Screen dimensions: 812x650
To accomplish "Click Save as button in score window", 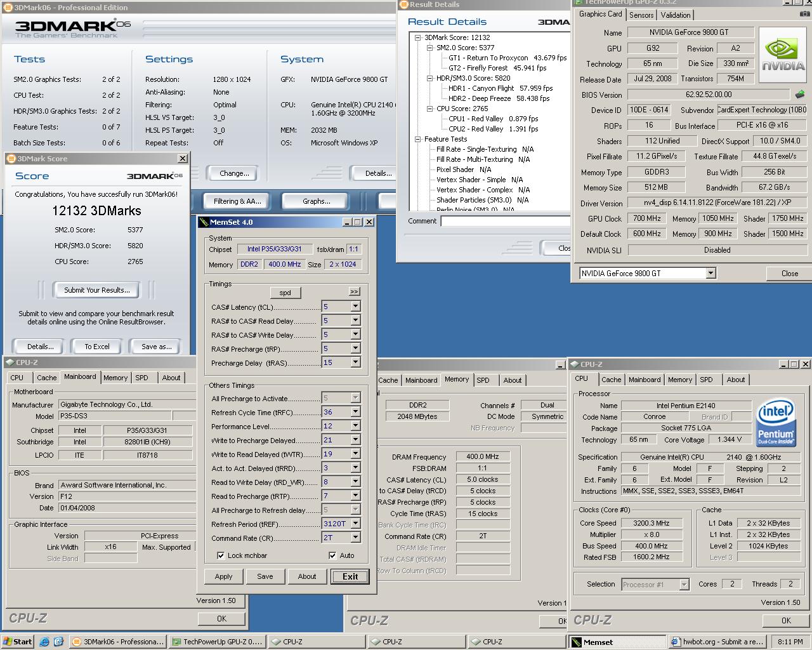I will pyautogui.click(x=157, y=347).
